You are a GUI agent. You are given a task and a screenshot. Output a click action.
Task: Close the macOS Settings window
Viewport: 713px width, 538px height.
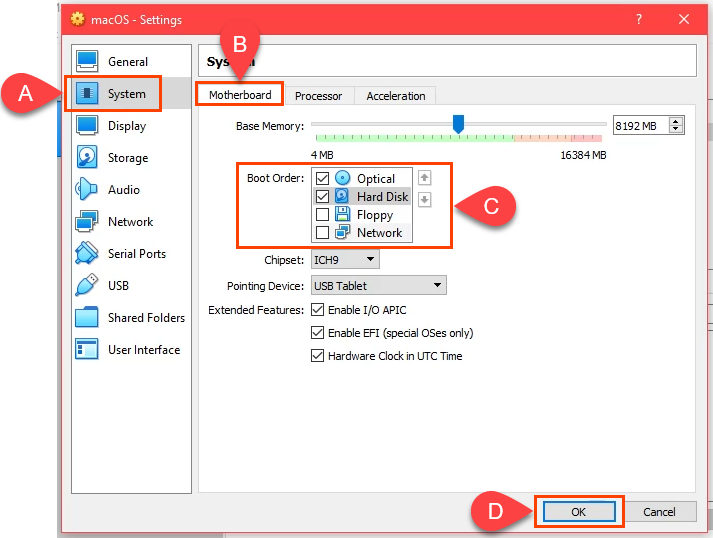click(684, 19)
